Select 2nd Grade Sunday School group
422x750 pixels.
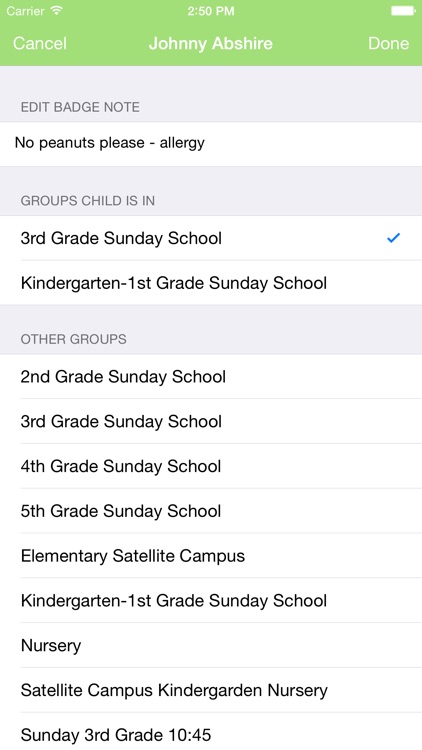211,376
